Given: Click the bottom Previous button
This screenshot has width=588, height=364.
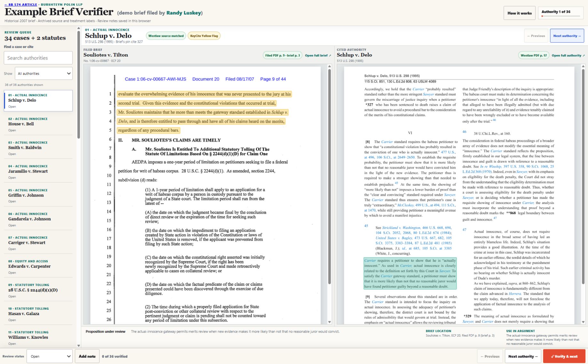Looking at the screenshot, I should pos(490,356).
